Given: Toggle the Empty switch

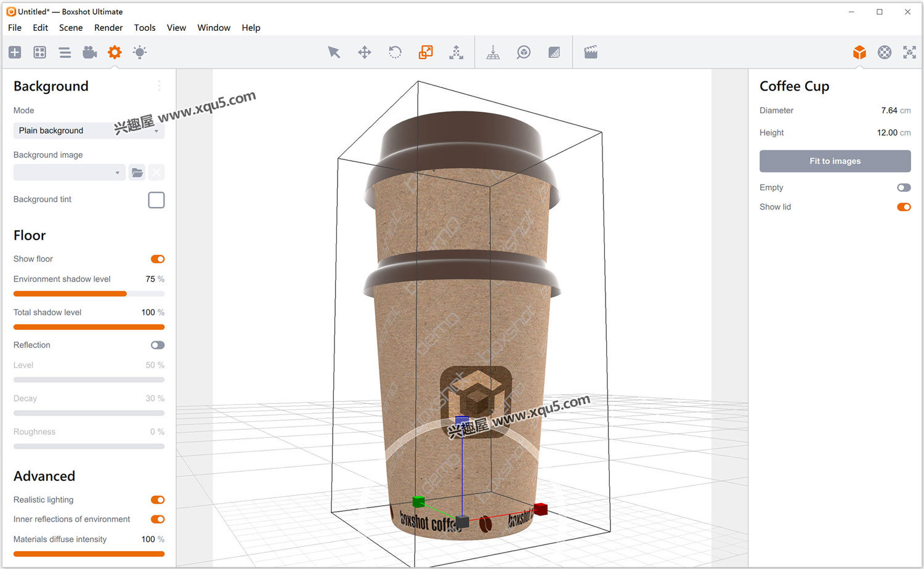Looking at the screenshot, I should coord(904,188).
